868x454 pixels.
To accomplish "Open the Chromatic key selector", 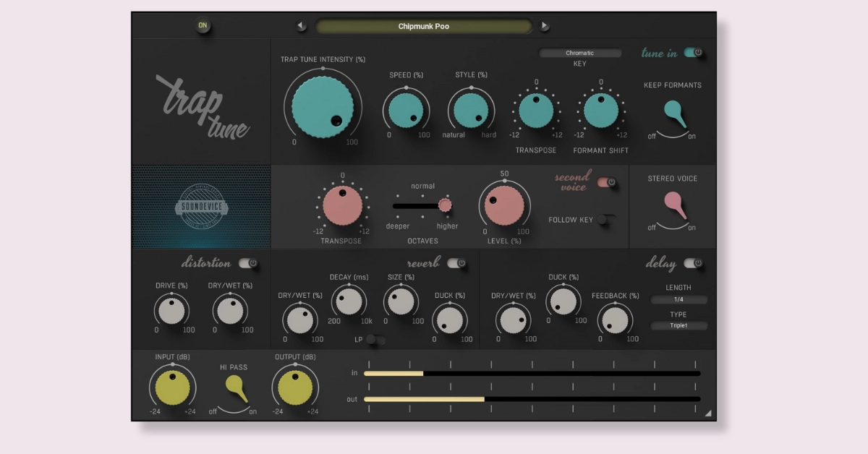I will tap(580, 52).
